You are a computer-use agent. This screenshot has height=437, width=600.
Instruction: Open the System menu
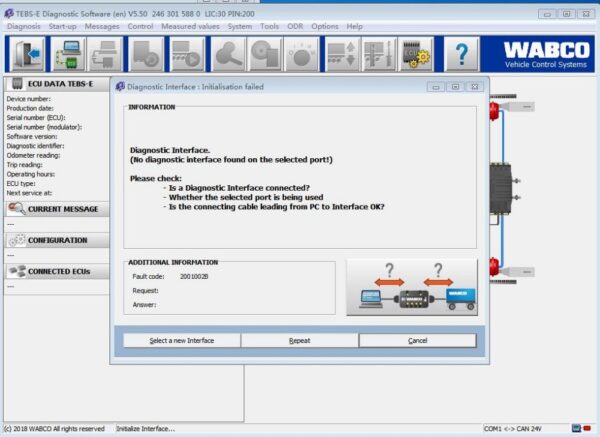point(240,26)
